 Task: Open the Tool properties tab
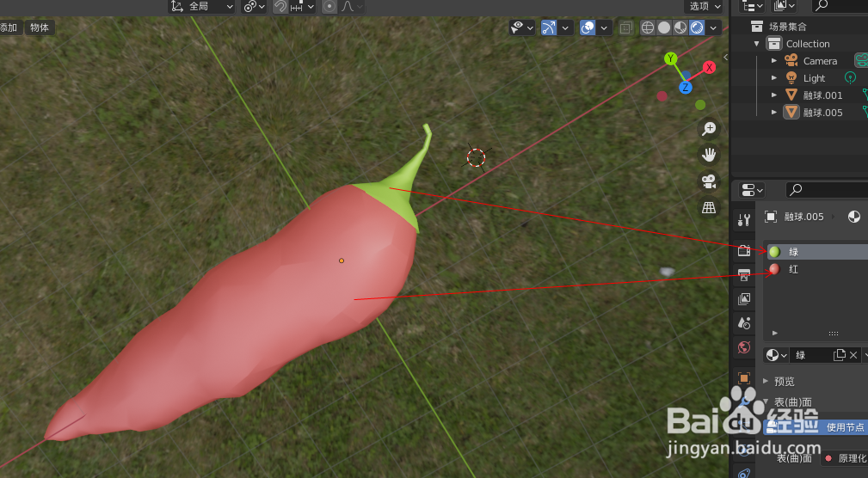coord(744,220)
